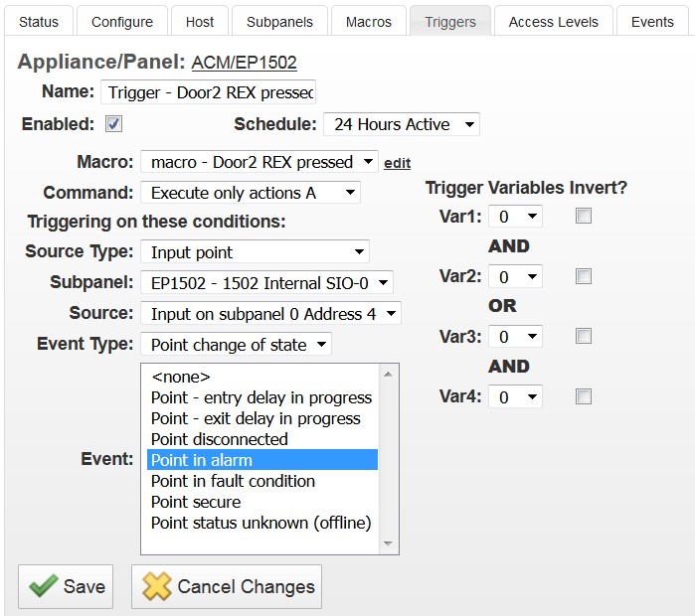Uncheck the Enabled checkbox
This screenshot has width=695, height=616.
coord(113,124)
